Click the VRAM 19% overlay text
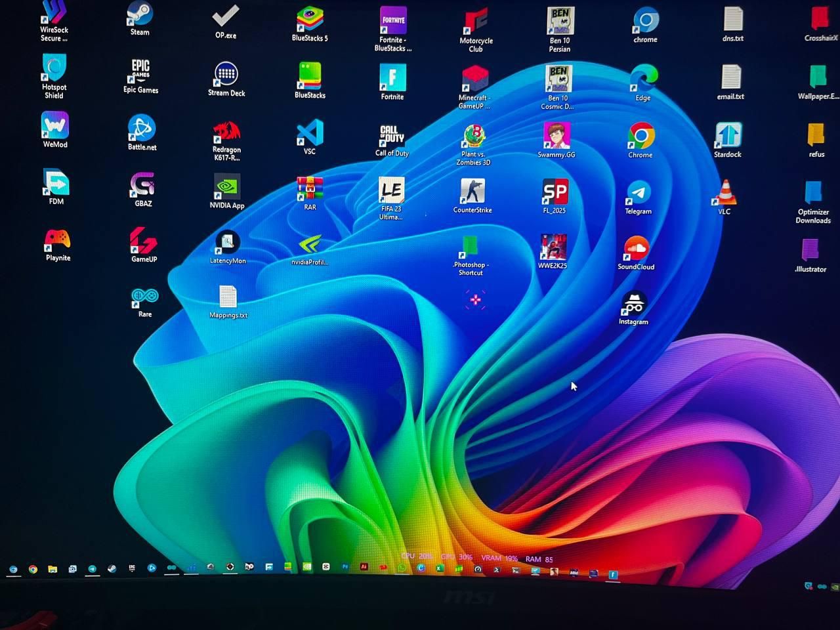Screen dimensions: 840x630 click(x=499, y=558)
